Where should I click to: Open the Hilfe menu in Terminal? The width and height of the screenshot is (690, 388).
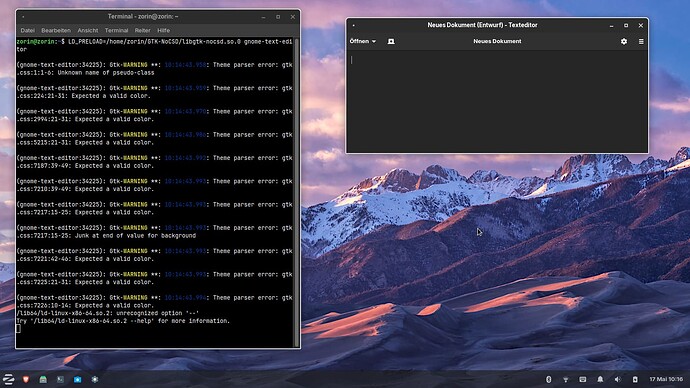(x=163, y=30)
